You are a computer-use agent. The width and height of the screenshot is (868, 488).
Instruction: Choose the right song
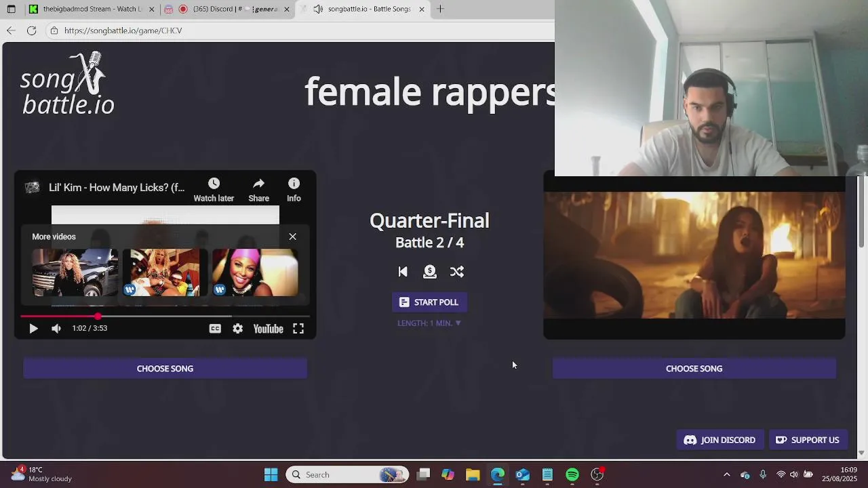tap(694, 369)
